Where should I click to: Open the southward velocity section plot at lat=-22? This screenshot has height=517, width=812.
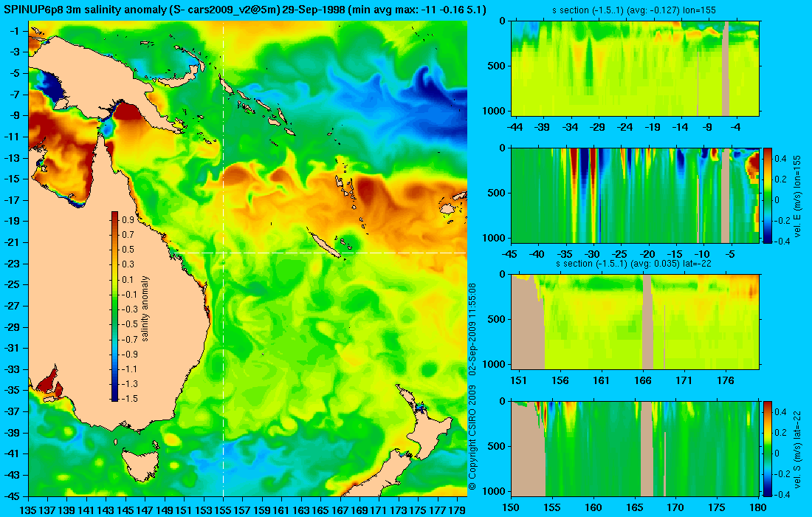tap(635, 448)
